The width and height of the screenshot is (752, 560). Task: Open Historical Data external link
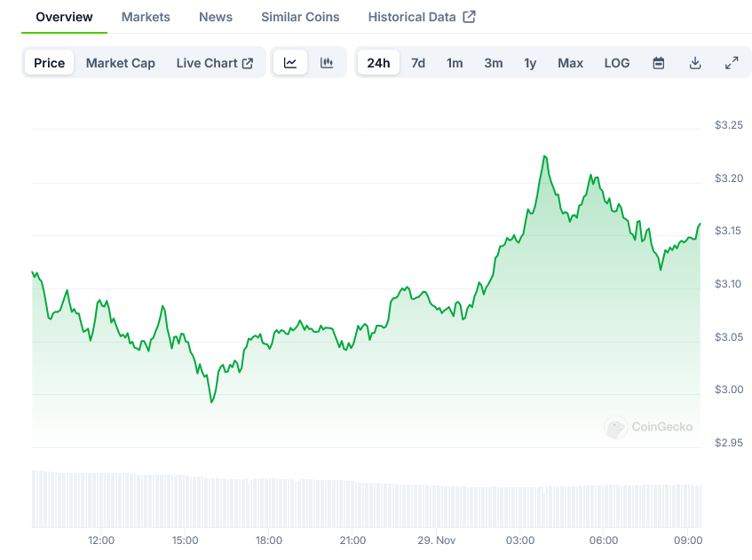point(422,17)
